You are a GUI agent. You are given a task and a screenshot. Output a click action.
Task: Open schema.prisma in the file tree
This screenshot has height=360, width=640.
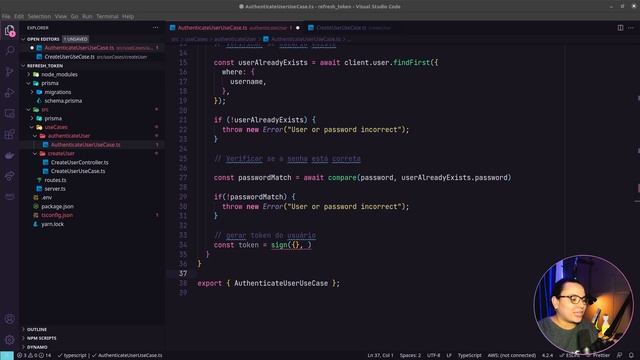click(63, 101)
